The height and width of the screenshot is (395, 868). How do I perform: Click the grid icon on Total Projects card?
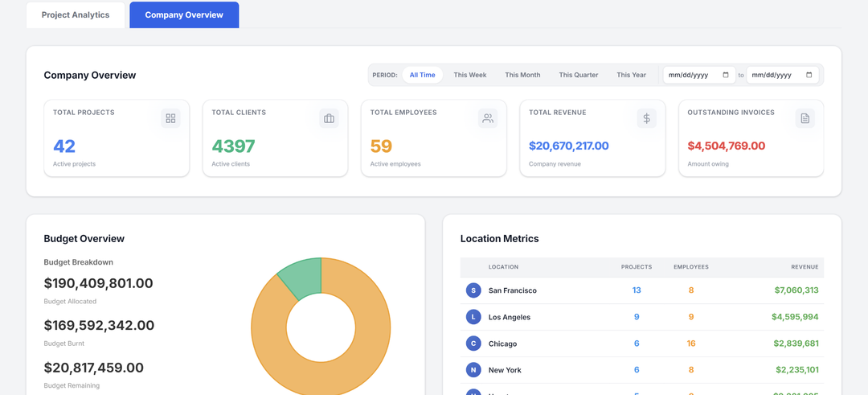coord(170,118)
